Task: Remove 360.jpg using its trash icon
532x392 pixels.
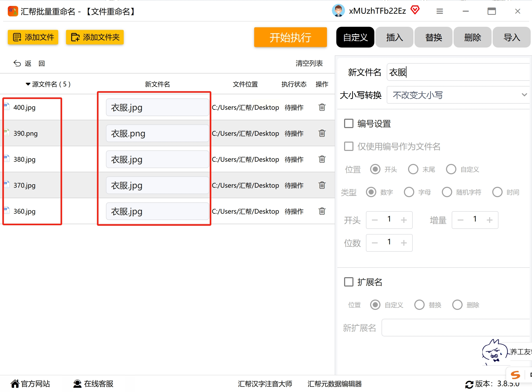Action: [x=322, y=211]
